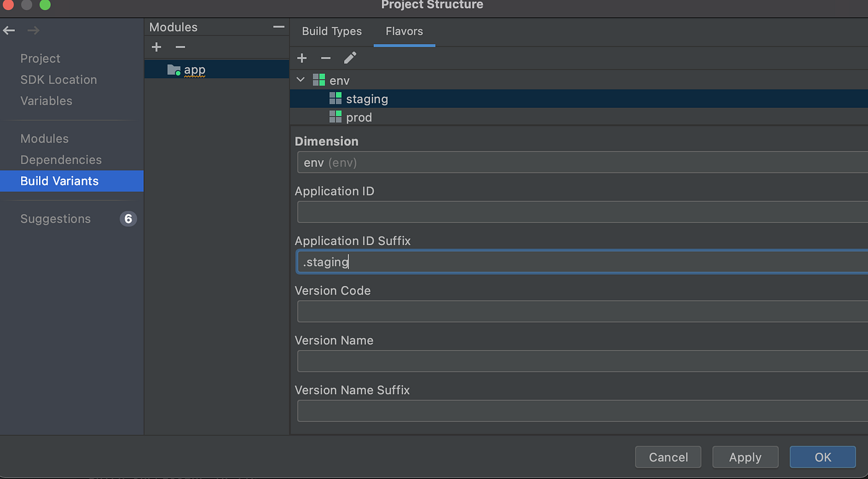The width and height of the screenshot is (868, 479).
Task: Open the SDK Location settings page
Action: [58, 79]
